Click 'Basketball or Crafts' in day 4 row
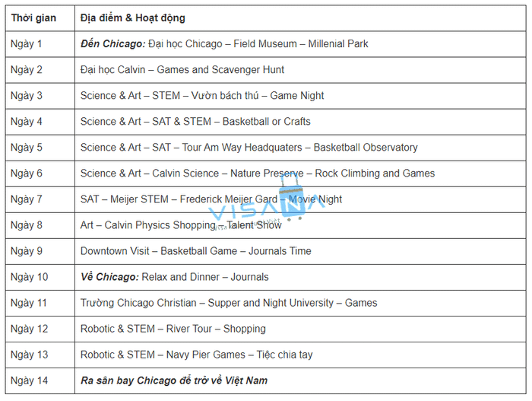 pyautogui.click(x=266, y=122)
